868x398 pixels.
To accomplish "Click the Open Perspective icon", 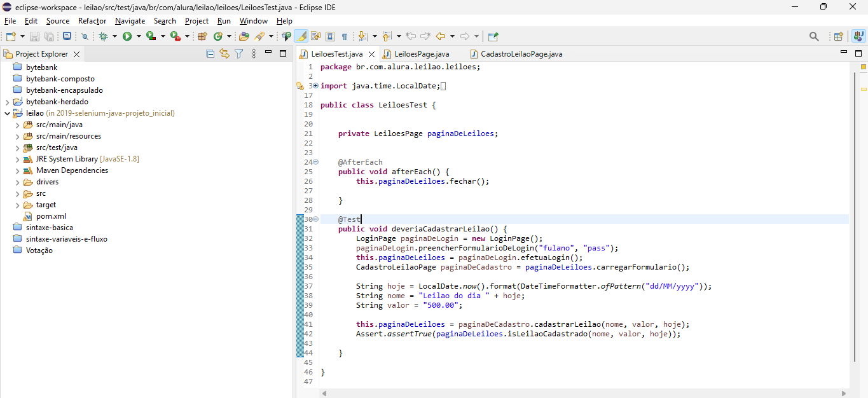I will [x=839, y=37].
